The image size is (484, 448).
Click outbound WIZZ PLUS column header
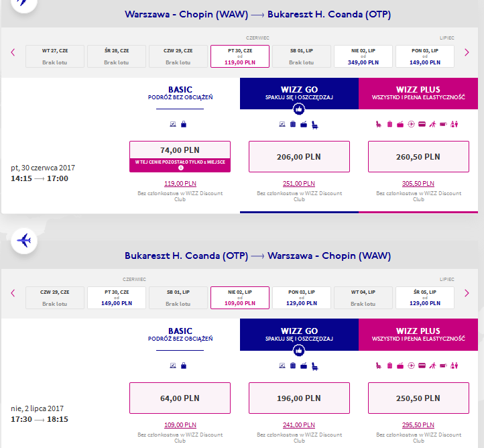pyautogui.click(x=418, y=93)
